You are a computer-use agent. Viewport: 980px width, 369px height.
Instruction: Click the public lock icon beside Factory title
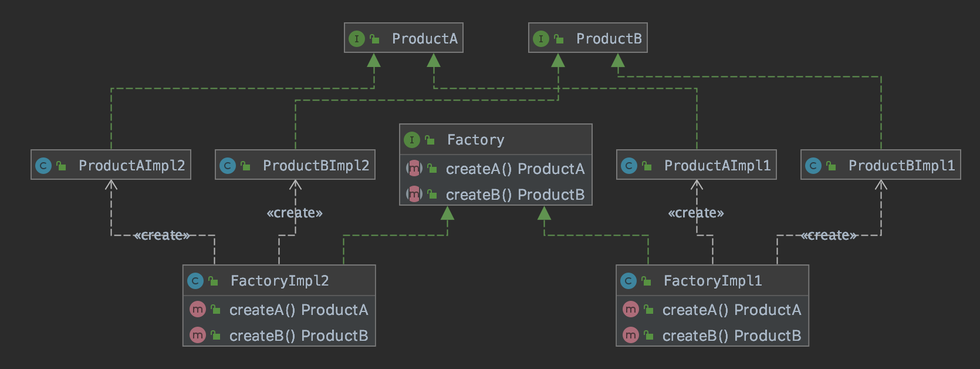430,140
